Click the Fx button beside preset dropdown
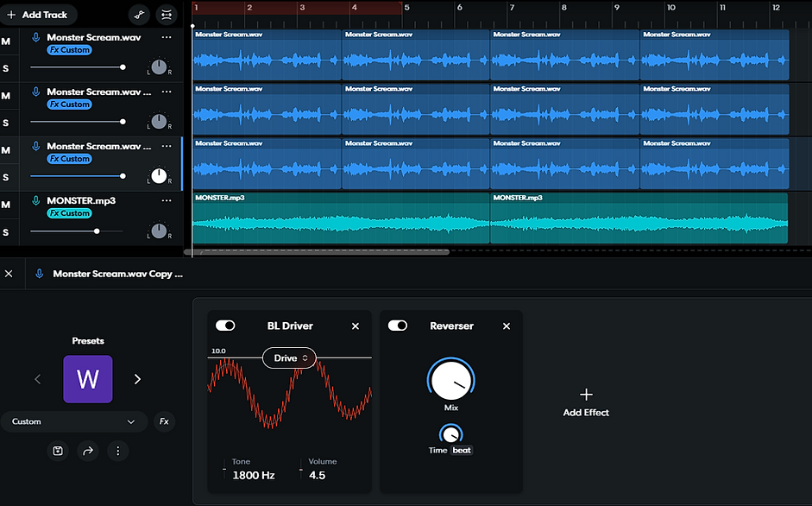Image resolution: width=812 pixels, height=506 pixels. click(164, 421)
